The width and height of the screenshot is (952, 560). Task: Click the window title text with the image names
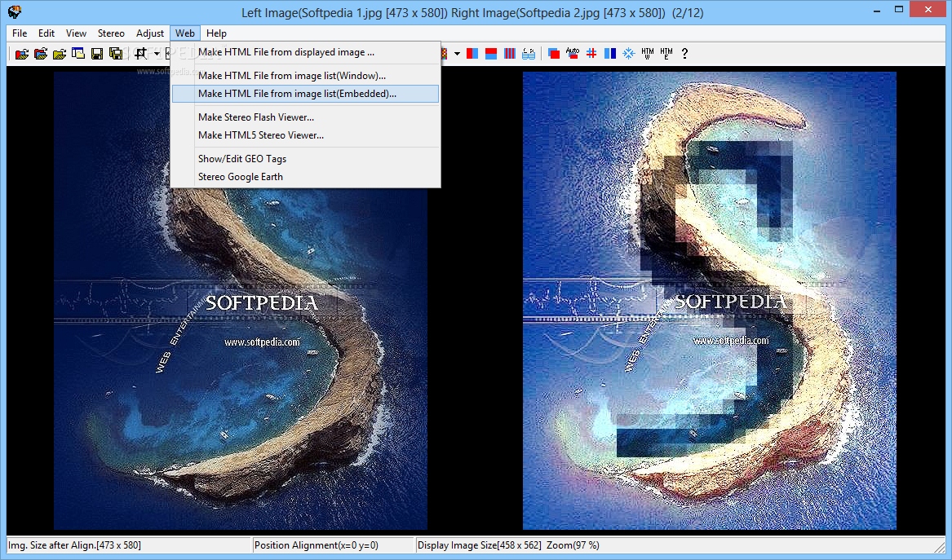[x=472, y=13]
